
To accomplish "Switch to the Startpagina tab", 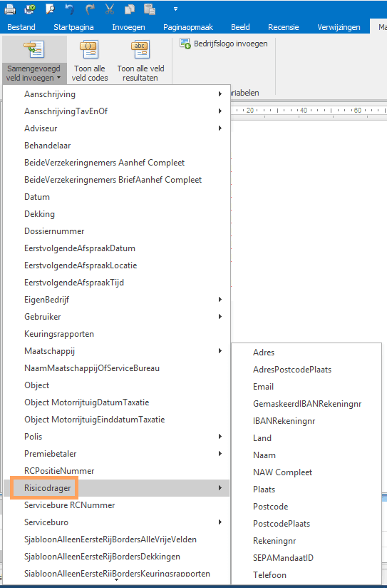I will click(73, 27).
